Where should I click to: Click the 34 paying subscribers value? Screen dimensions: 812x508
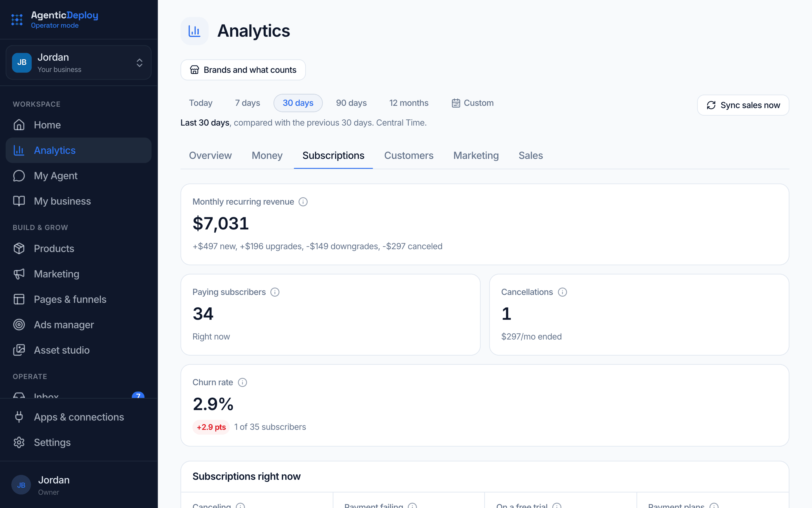[x=203, y=314]
